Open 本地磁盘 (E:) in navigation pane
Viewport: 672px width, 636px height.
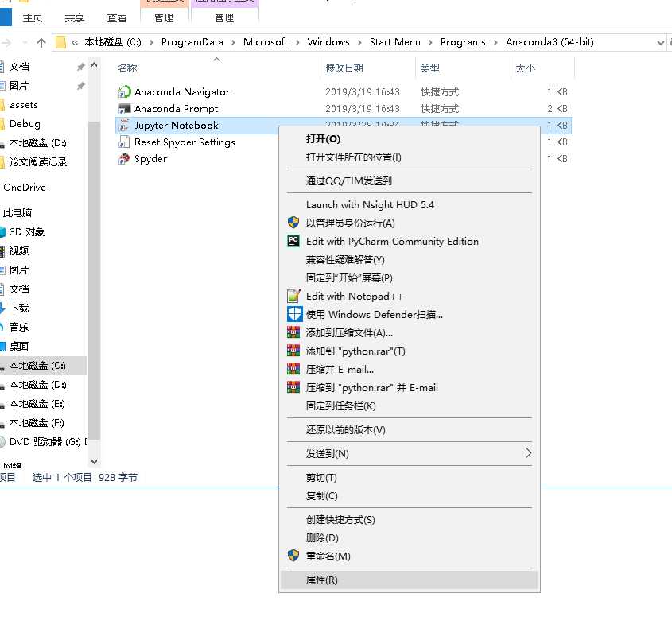coord(37,404)
